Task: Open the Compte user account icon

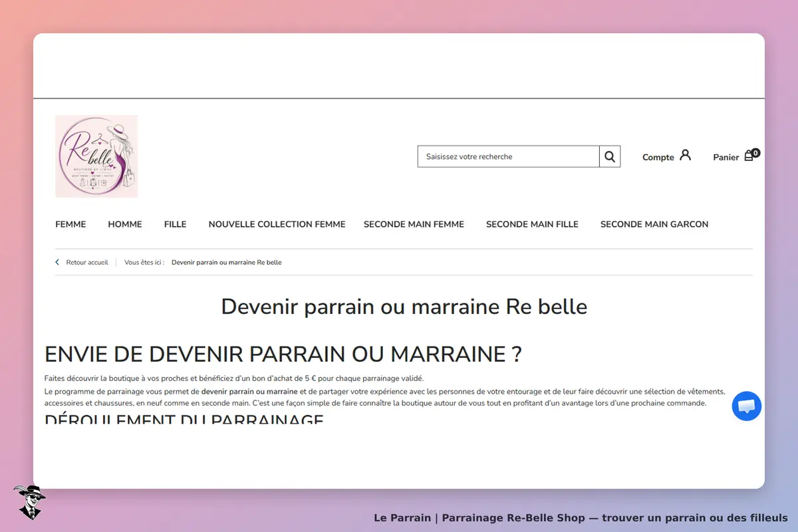Action: (686, 156)
